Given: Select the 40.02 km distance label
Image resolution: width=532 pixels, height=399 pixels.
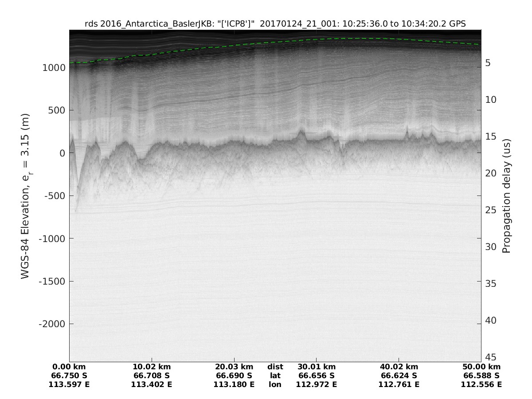Looking at the screenshot, I should coord(399,367).
